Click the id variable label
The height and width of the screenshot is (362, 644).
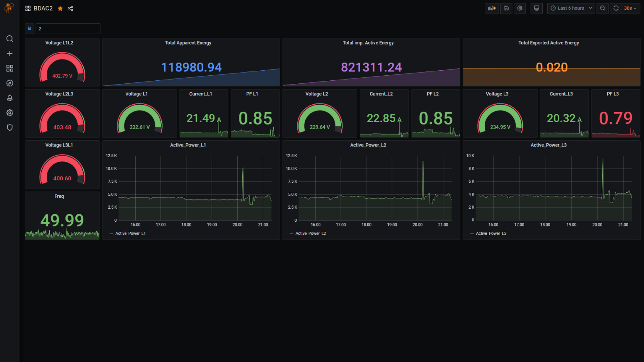coord(29,29)
